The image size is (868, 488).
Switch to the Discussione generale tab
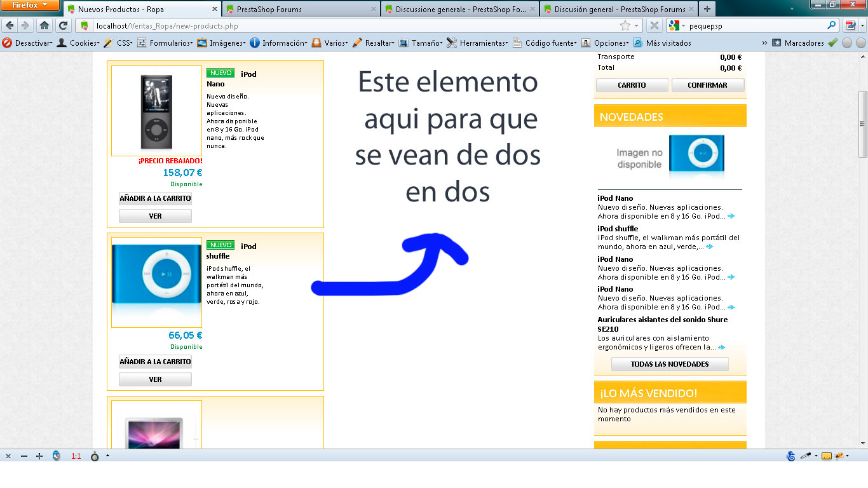(x=459, y=10)
